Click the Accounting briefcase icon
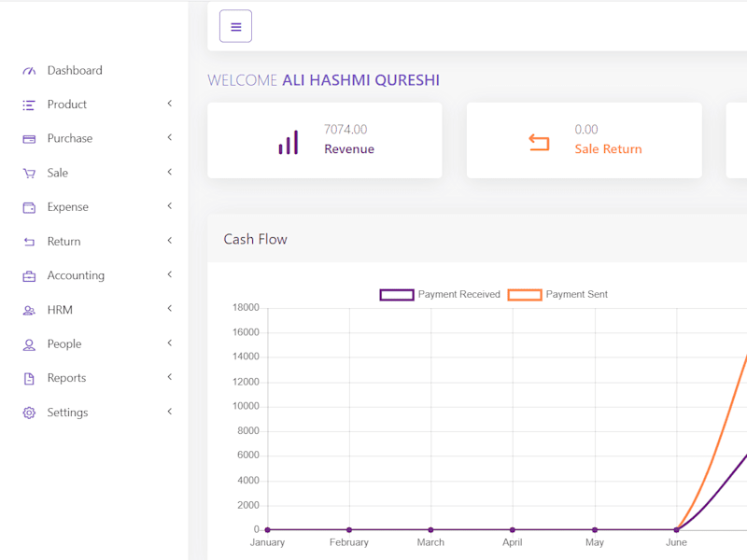Screen dimensions: 747x560 (x=29, y=276)
